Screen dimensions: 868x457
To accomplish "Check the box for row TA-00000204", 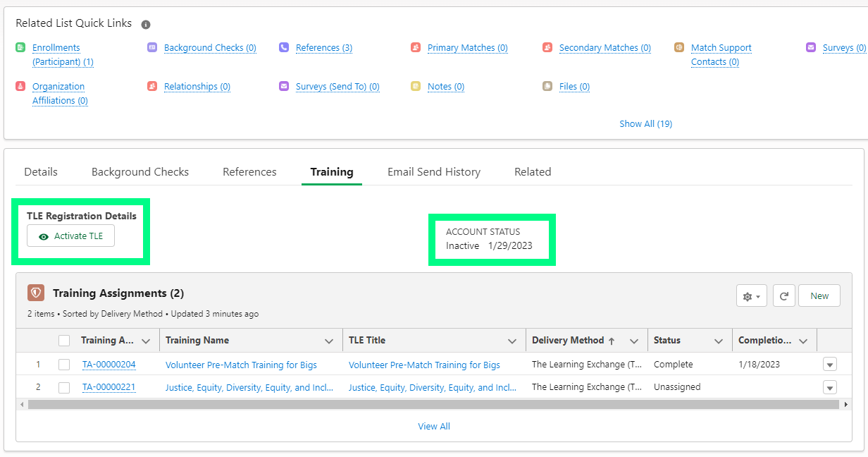I will [x=64, y=365].
